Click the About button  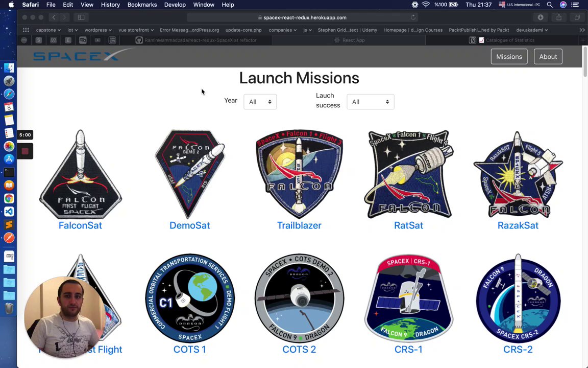pos(548,57)
